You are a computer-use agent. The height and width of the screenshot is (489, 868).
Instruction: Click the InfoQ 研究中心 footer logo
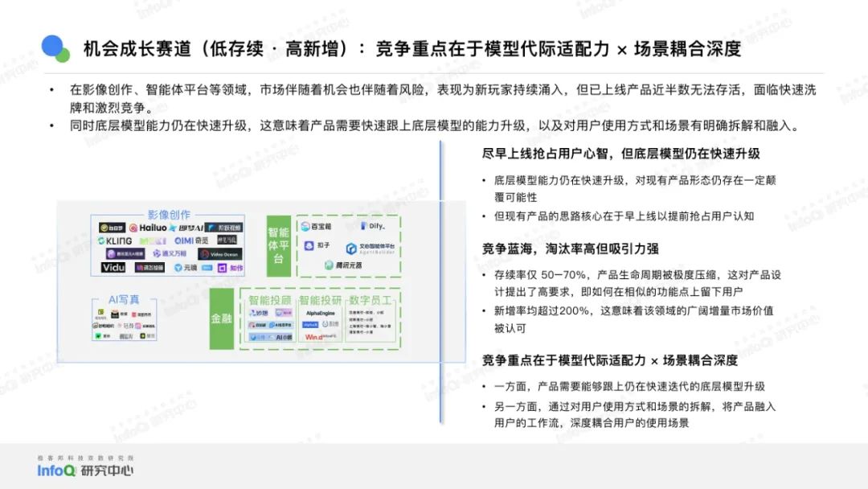pos(85,471)
